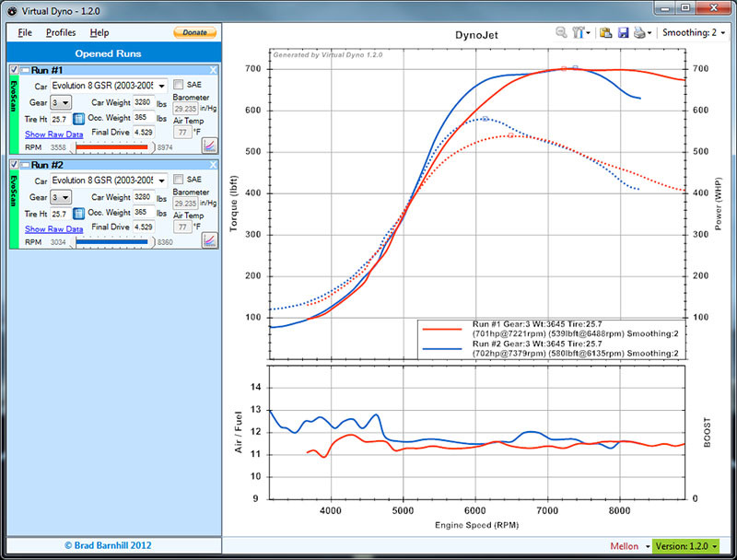Click the Run #1 Gear:3 legend entry
The width and height of the screenshot is (737, 560).
click(x=575, y=329)
